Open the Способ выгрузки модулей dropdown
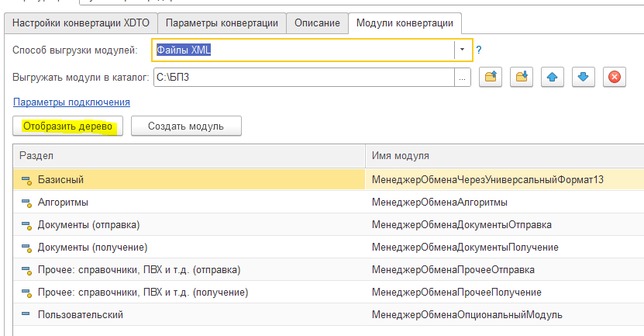Image resolution: width=644 pixels, height=336 pixels. click(462, 50)
